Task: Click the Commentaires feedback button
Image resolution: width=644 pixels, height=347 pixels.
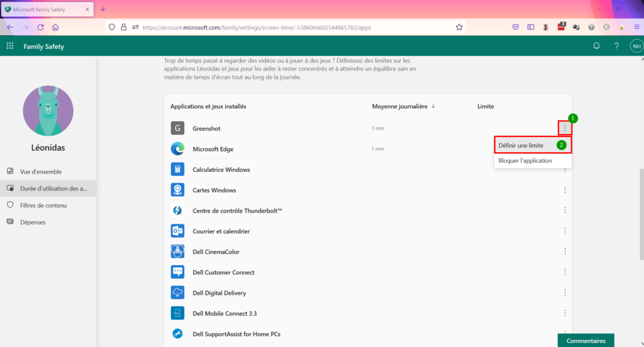Action: (586, 341)
